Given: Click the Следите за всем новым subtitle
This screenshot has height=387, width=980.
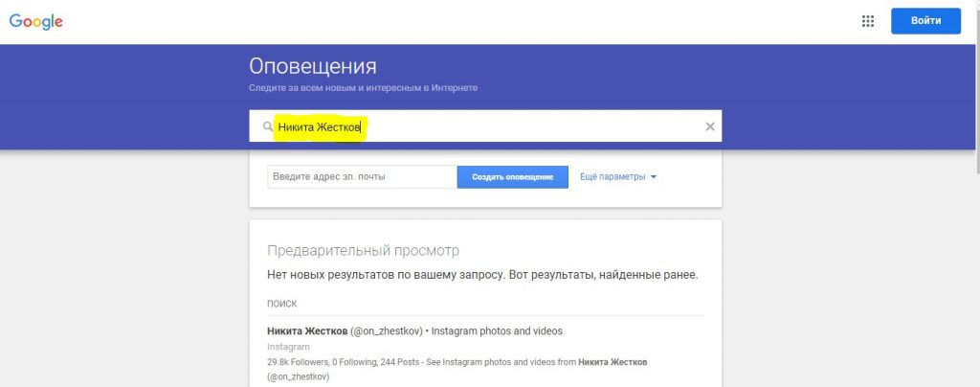Looking at the screenshot, I should (x=363, y=88).
